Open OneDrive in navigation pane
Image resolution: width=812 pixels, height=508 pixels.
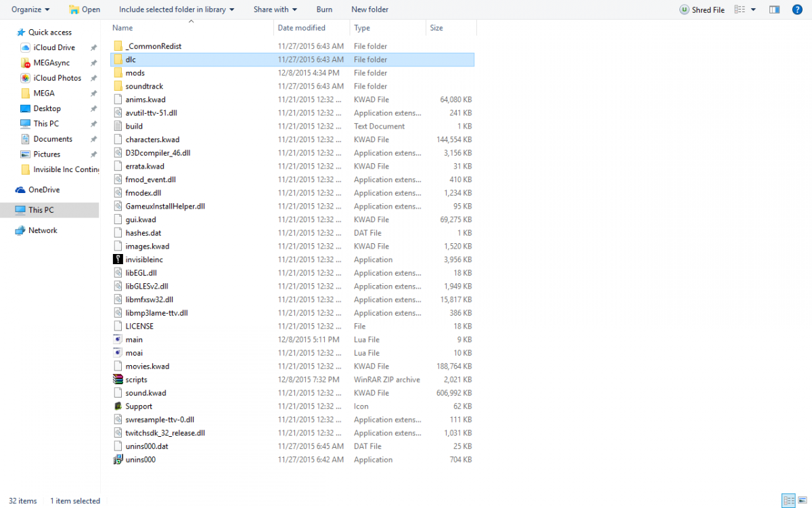43,190
